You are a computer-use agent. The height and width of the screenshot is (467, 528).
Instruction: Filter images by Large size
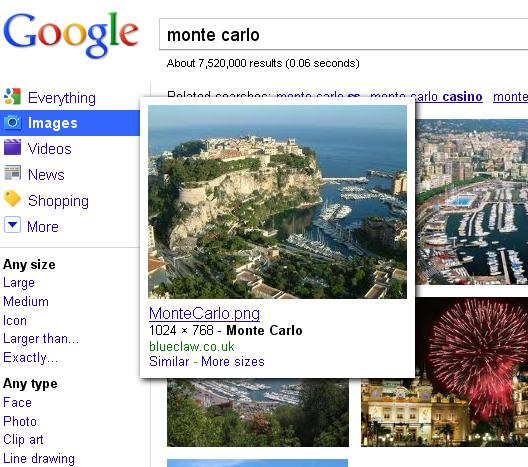19,282
